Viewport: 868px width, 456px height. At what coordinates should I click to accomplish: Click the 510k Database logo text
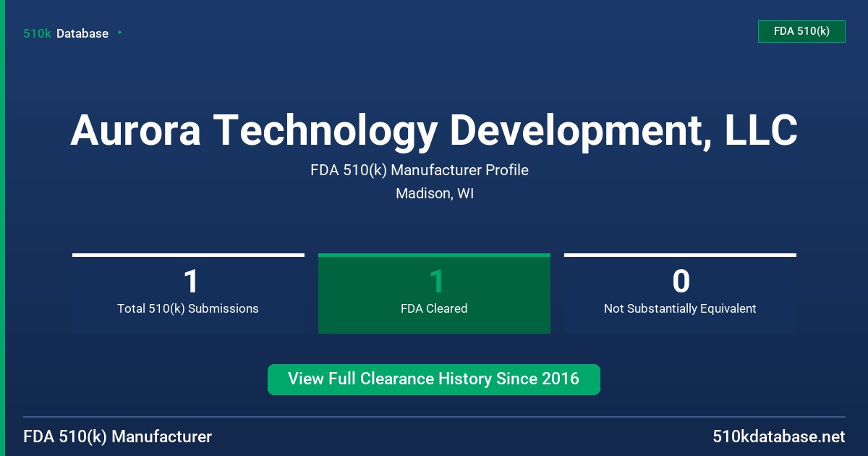[66, 33]
